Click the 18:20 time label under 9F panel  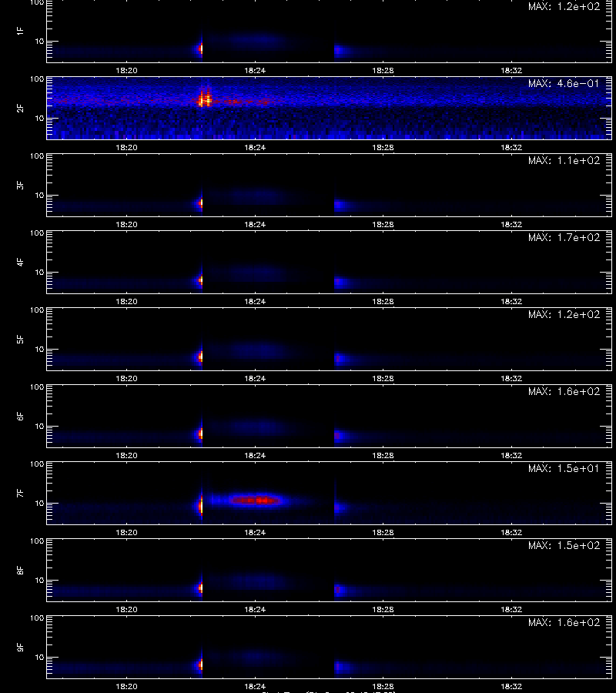point(127,686)
